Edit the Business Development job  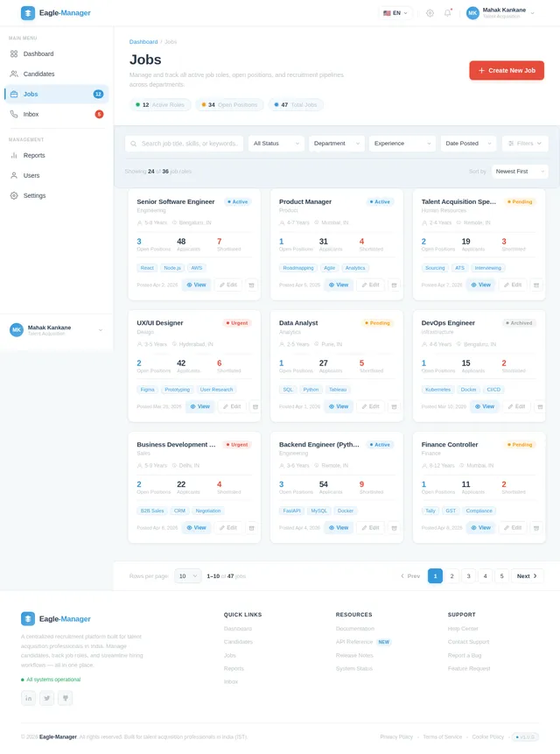coord(228,528)
